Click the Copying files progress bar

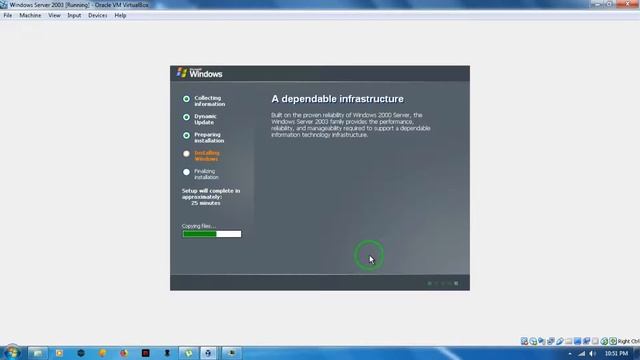[x=212, y=234]
